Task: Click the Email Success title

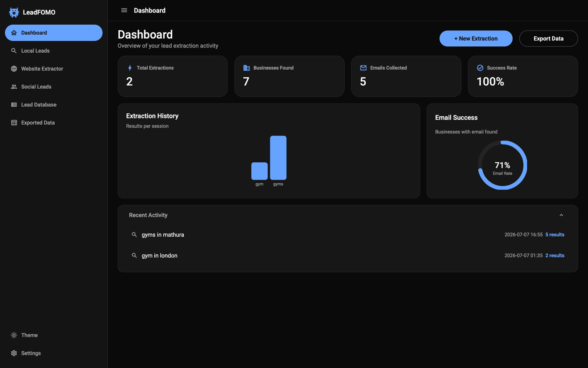Action: (456, 118)
